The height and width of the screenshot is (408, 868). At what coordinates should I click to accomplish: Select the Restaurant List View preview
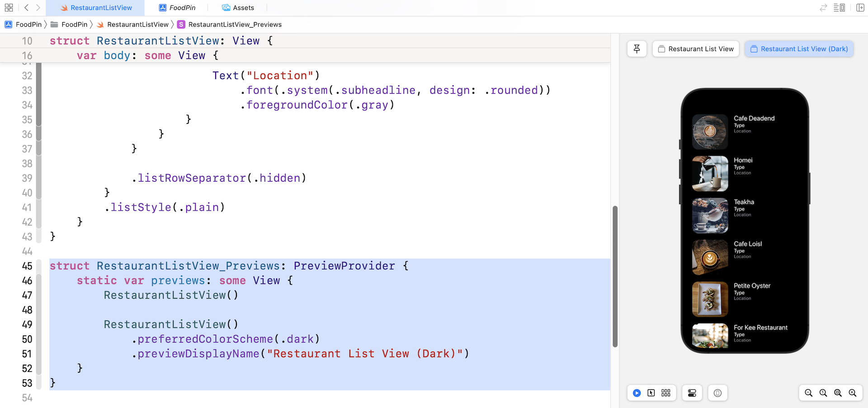696,49
